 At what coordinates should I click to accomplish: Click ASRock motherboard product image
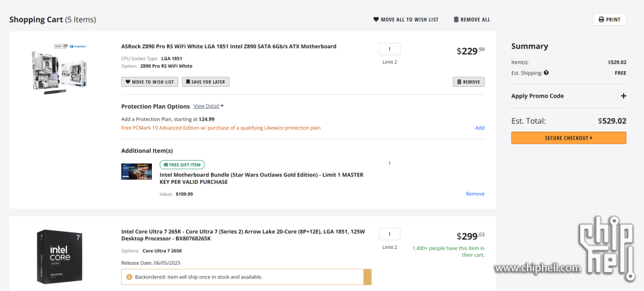[x=60, y=68]
